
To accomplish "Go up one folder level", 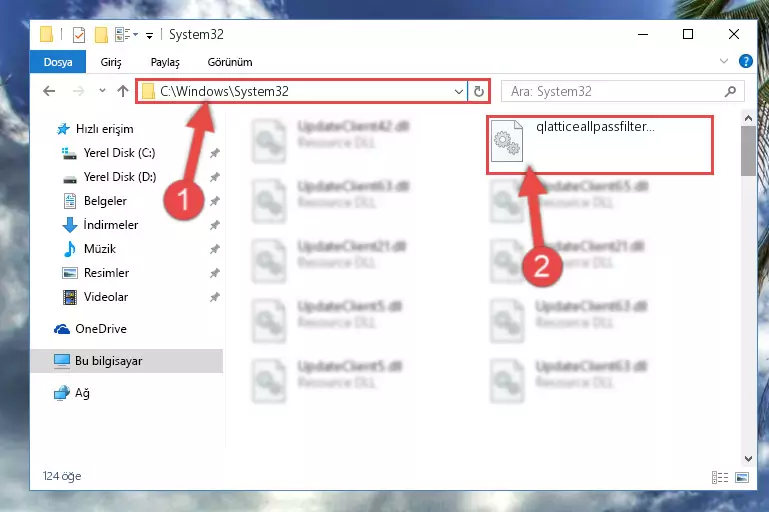I will [123, 91].
